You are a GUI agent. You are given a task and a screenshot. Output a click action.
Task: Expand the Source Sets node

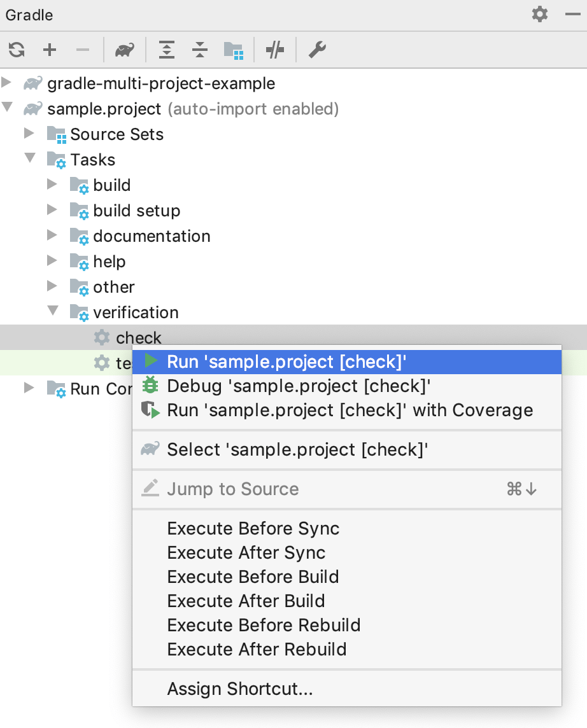(x=29, y=134)
